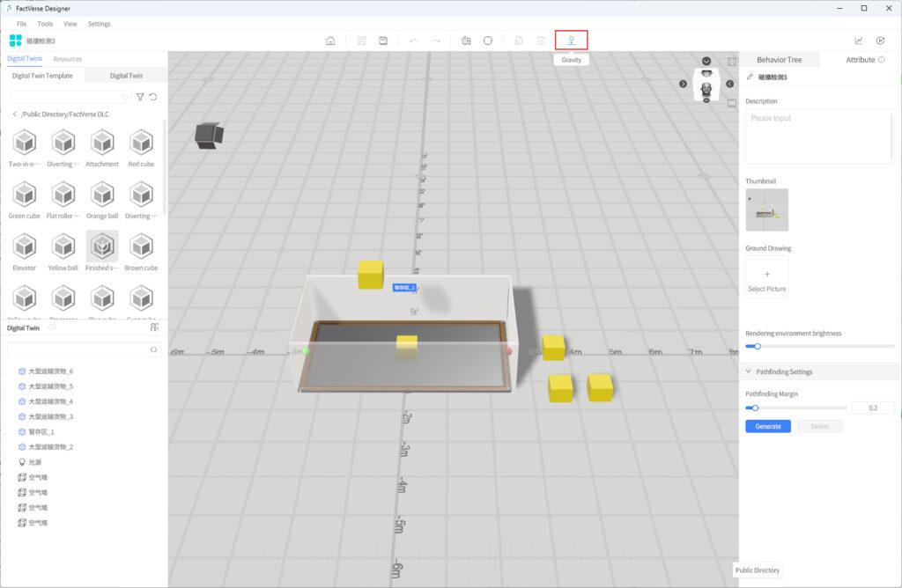Open the File menu

point(22,24)
